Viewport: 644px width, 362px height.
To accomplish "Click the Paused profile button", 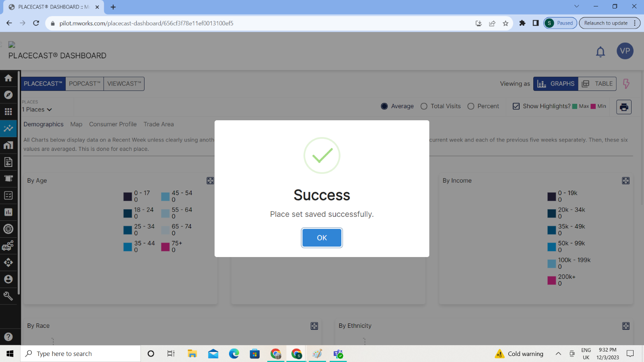I will pos(560,23).
